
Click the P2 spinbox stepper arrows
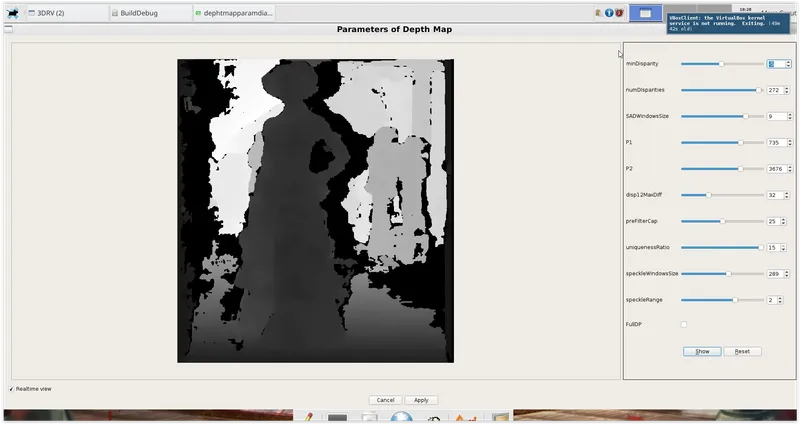click(790, 169)
